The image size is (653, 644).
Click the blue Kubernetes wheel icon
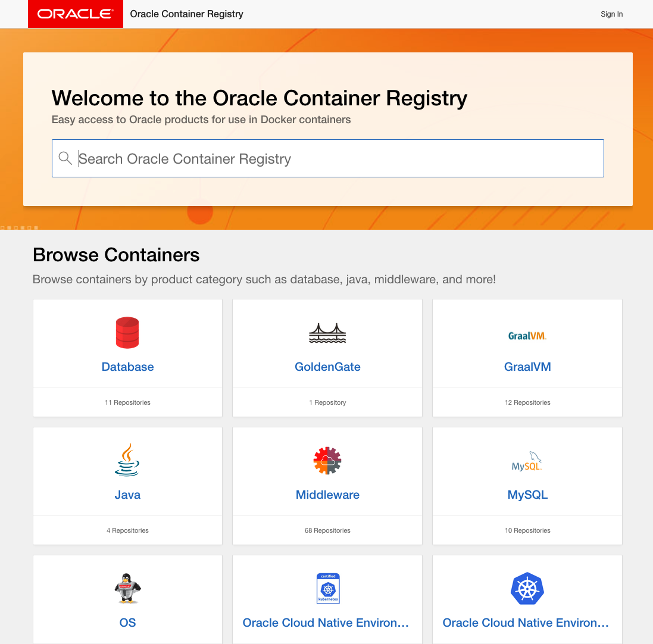pyautogui.click(x=527, y=588)
